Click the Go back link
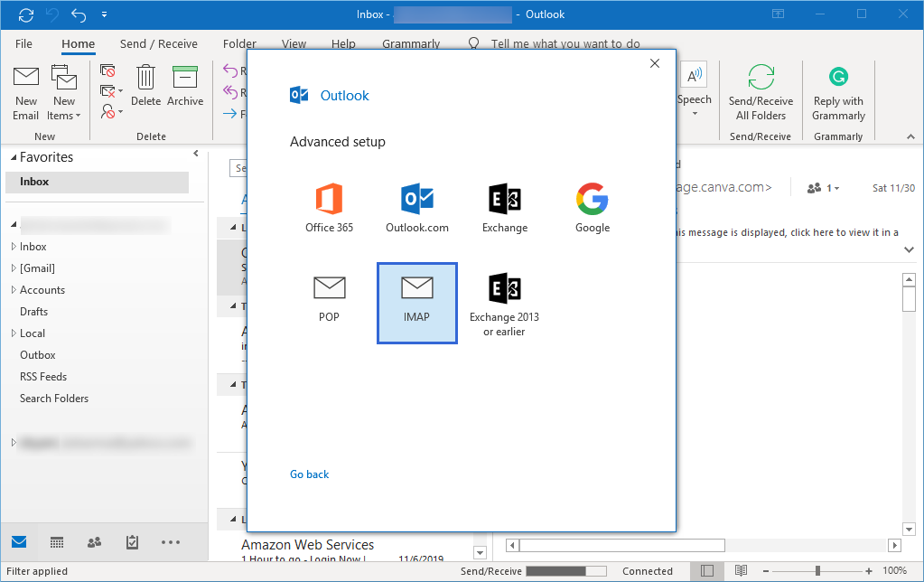Image resolution: width=924 pixels, height=582 pixels. (x=310, y=474)
